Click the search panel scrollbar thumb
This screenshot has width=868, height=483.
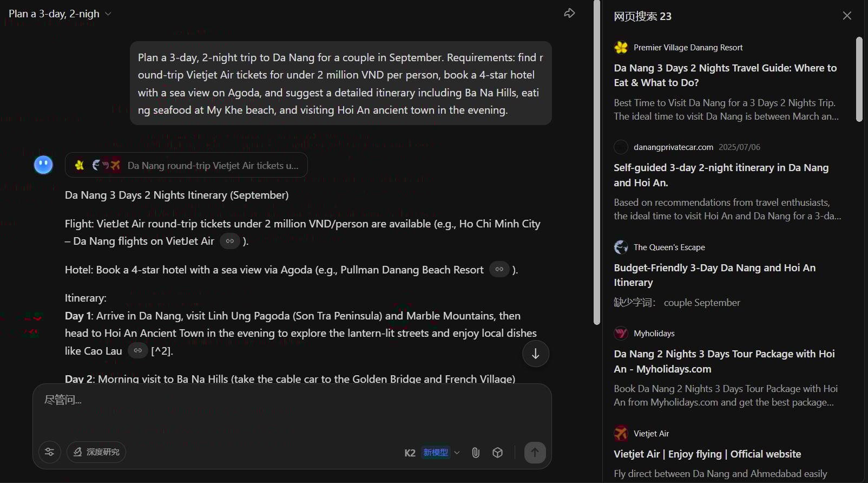(859, 79)
